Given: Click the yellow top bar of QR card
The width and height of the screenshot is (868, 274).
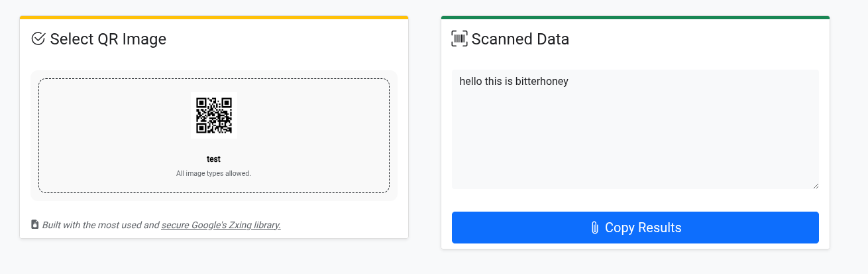Looking at the screenshot, I should [x=214, y=17].
